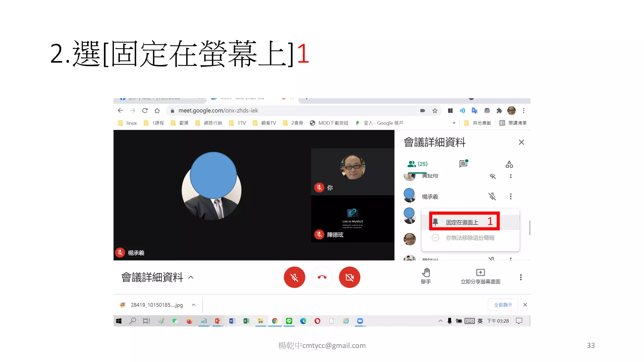
Task: Raise your hand with 舉手
Action: (426, 276)
